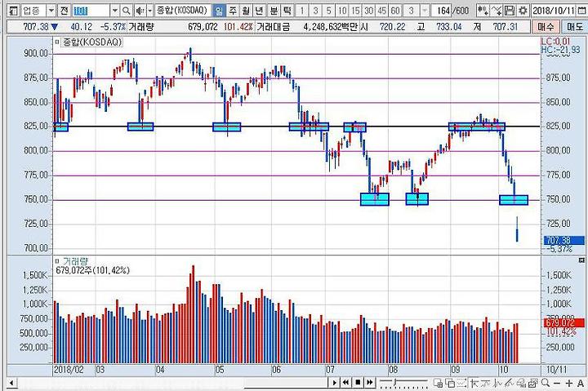Close the volume panel with small x
Screen dimensions: 588x391
[581, 260]
